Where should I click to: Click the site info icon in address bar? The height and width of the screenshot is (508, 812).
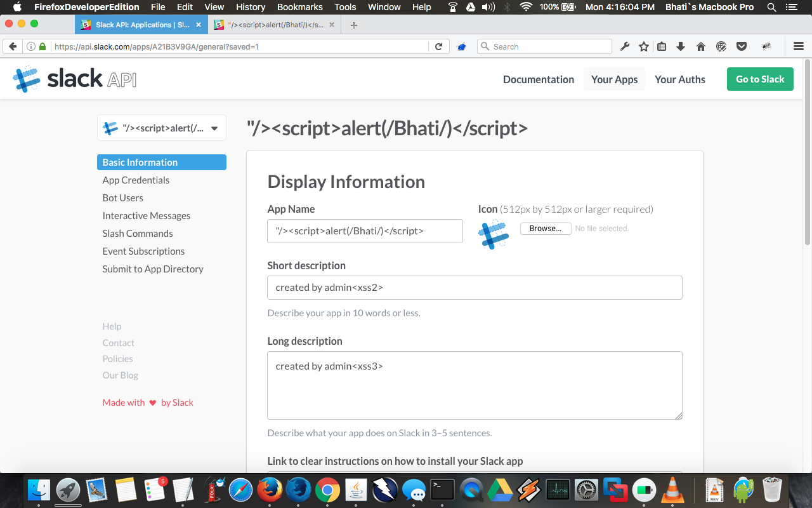point(30,46)
